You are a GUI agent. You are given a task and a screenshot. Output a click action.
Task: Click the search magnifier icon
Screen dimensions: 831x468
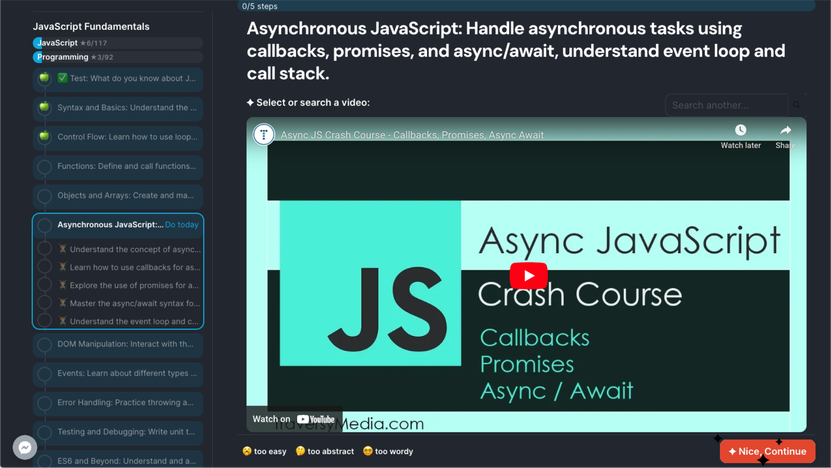(x=797, y=105)
